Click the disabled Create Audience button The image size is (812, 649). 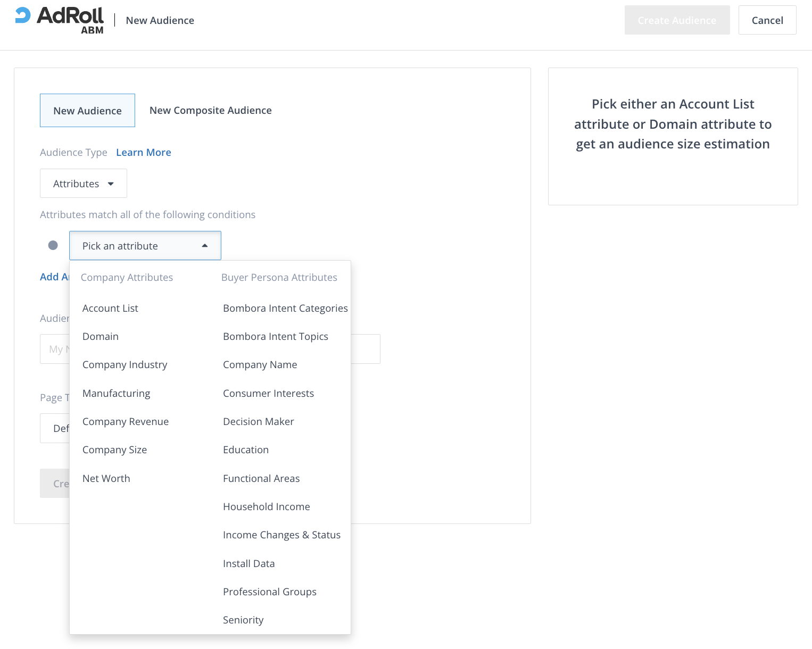(677, 20)
